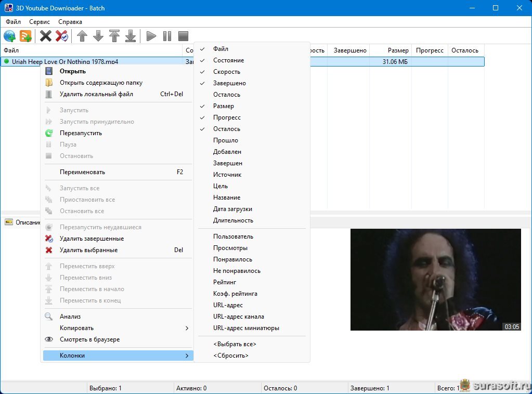Enable the URL-адрес канала column option
The image size is (532, 394).
point(252,317)
